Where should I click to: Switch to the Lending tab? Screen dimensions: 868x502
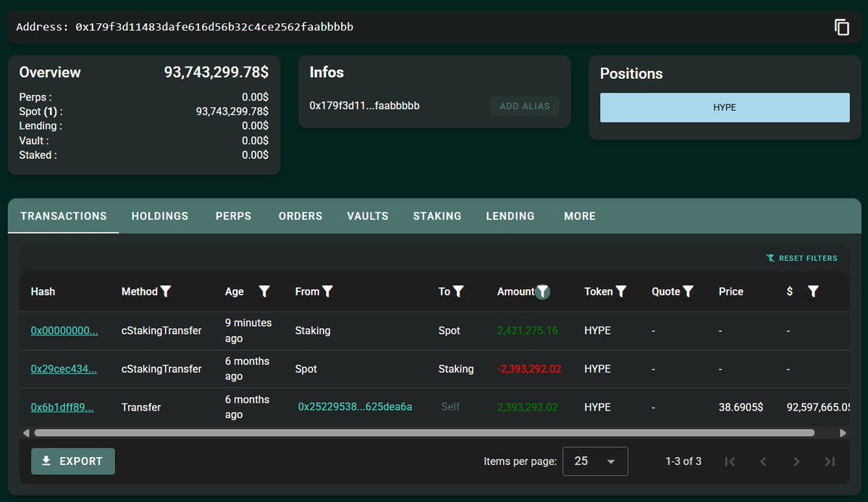pos(510,216)
